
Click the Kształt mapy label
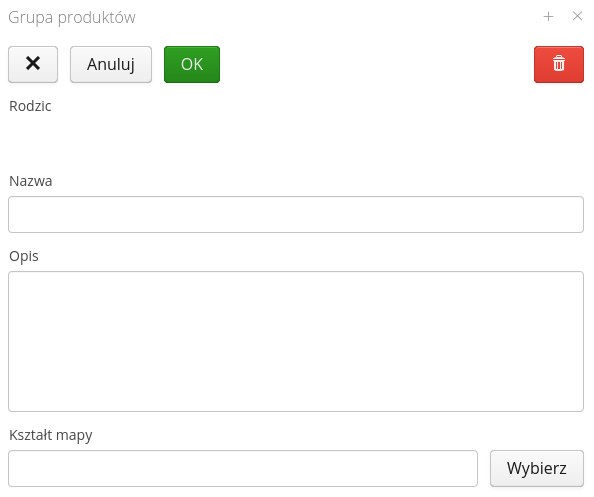[x=51, y=435]
